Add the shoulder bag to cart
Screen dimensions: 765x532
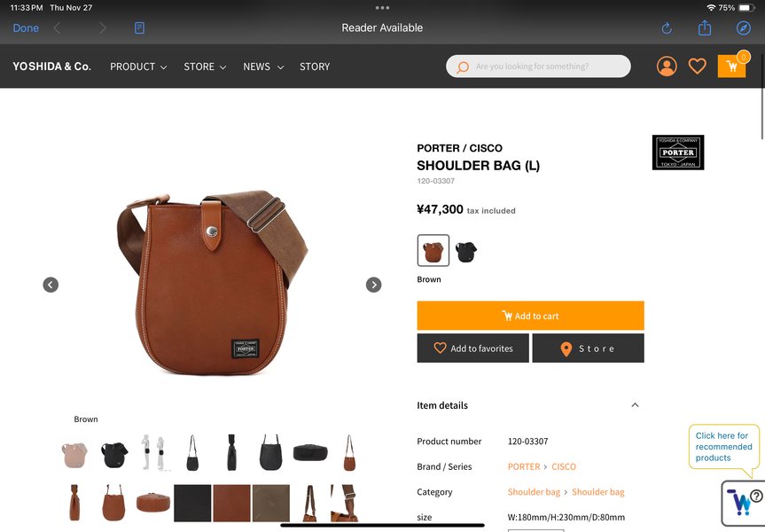(x=530, y=316)
